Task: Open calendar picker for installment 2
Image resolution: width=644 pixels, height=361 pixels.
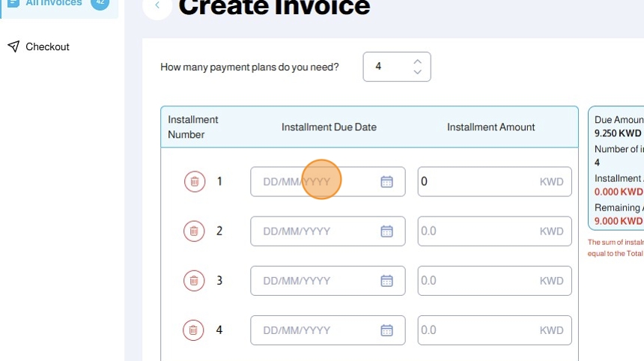Action: coord(386,231)
